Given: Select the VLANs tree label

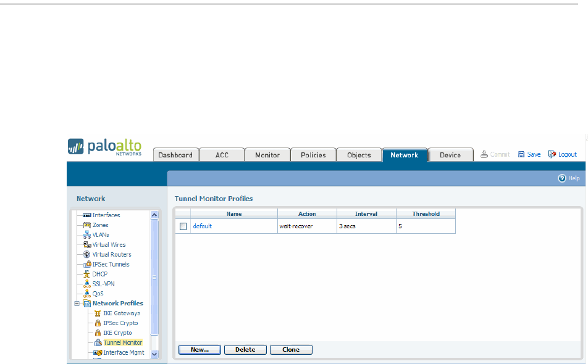Looking at the screenshot, I should tap(101, 235).
